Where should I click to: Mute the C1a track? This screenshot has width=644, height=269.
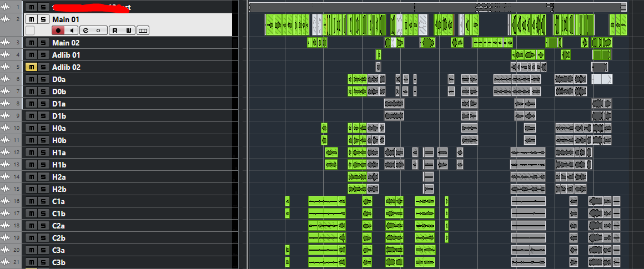[31, 201]
